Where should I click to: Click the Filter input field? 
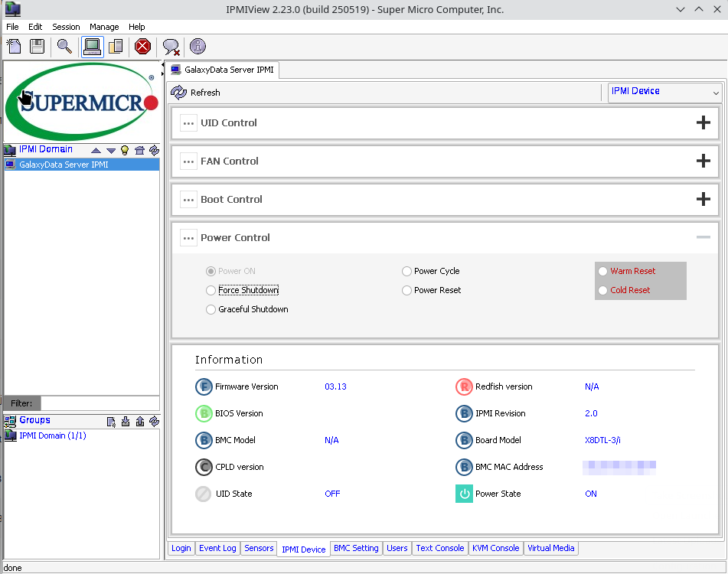point(100,403)
